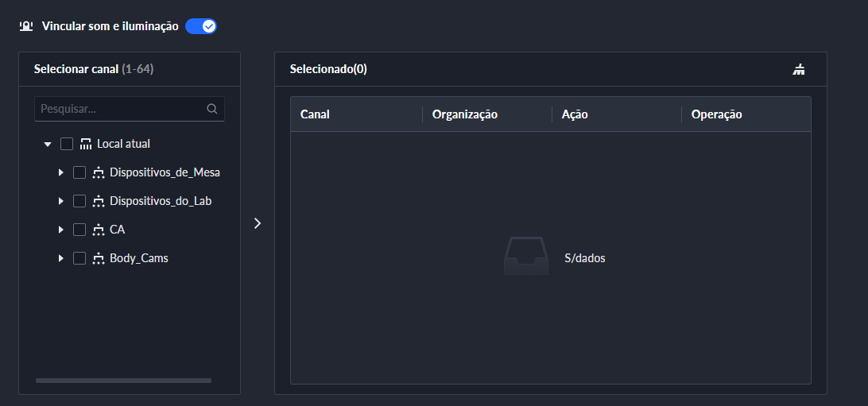Click the CA organization icon
Screen dimensions: 868x406
tap(99, 230)
